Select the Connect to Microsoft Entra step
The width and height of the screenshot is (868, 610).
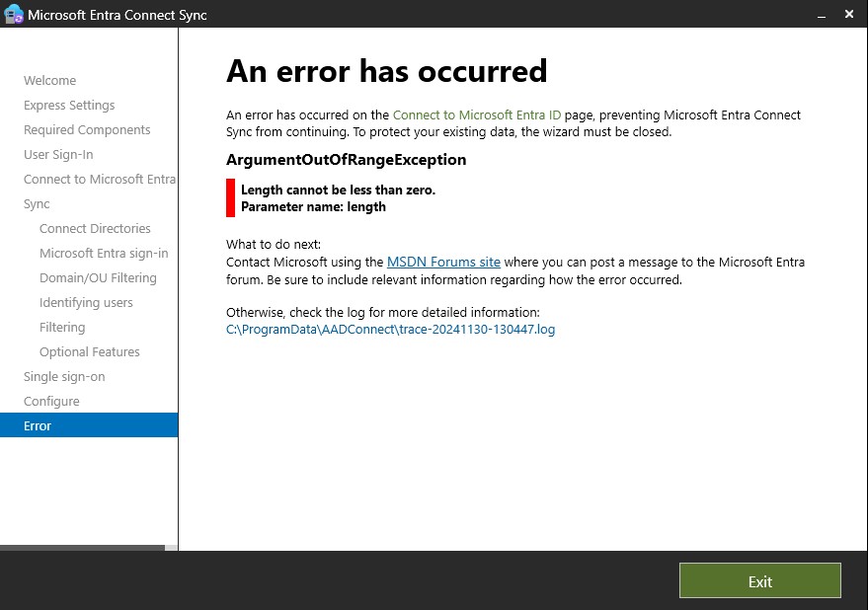100,180
